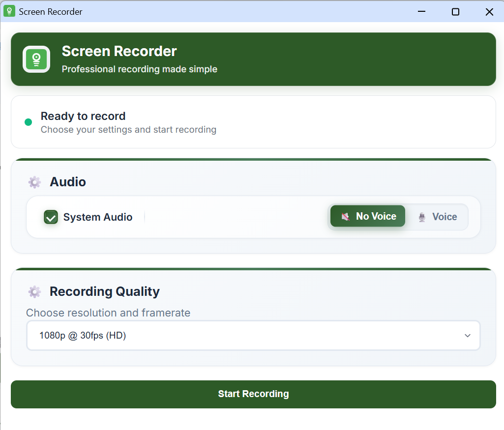Click the green ready status dot
Image resolution: width=504 pixels, height=430 pixels.
pyautogui.click(x=28, y=121)
